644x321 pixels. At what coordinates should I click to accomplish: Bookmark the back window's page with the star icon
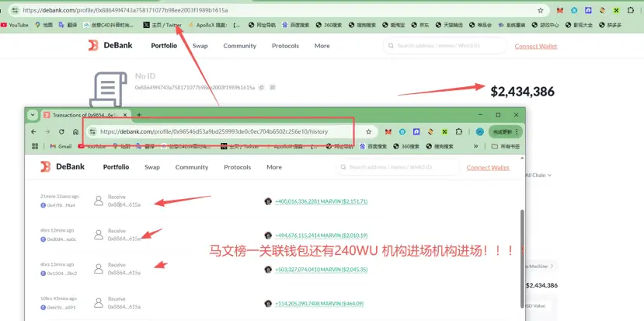pyautogui.click(x=541, y=10)
